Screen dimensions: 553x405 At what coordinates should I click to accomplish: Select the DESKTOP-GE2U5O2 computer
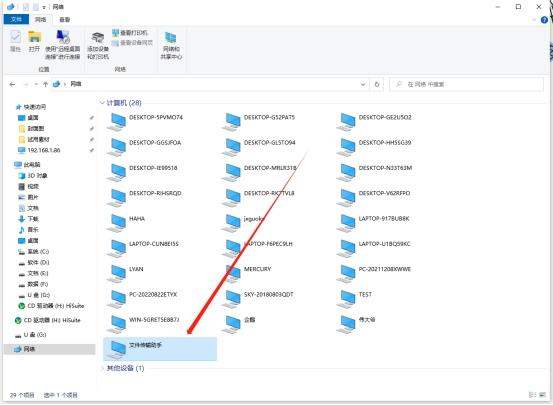tap(375, 121)
